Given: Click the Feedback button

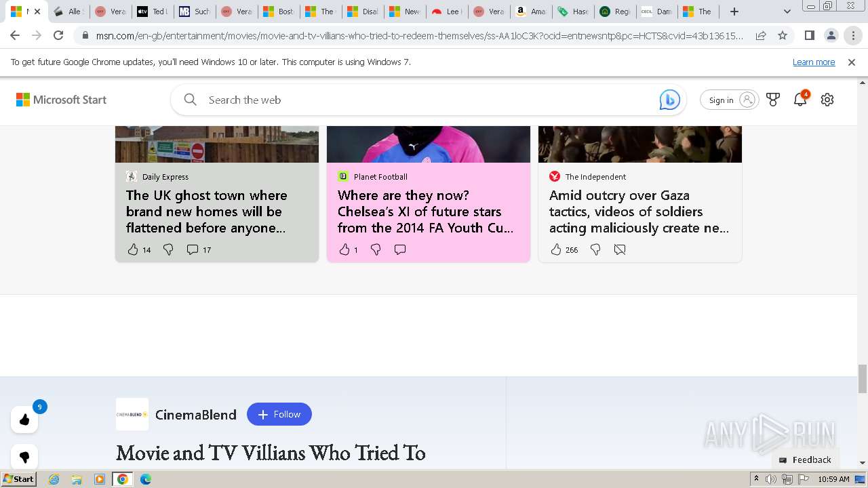Looking at the screenshot, I should [805, 460].
